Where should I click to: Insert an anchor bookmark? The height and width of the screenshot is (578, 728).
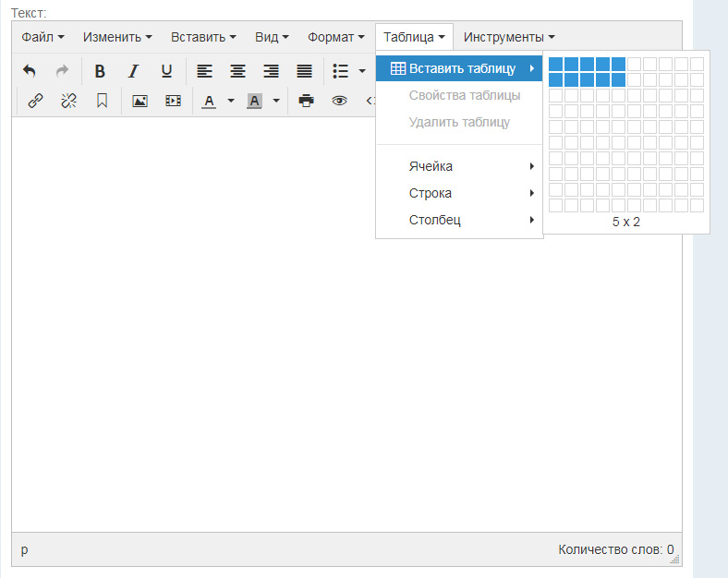point(103,101)
